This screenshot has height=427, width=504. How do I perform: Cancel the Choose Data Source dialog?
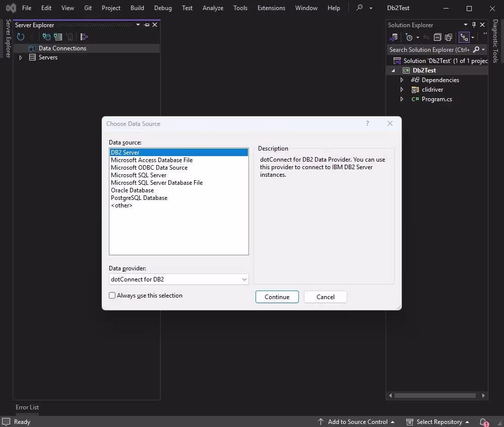click(325, 297)
